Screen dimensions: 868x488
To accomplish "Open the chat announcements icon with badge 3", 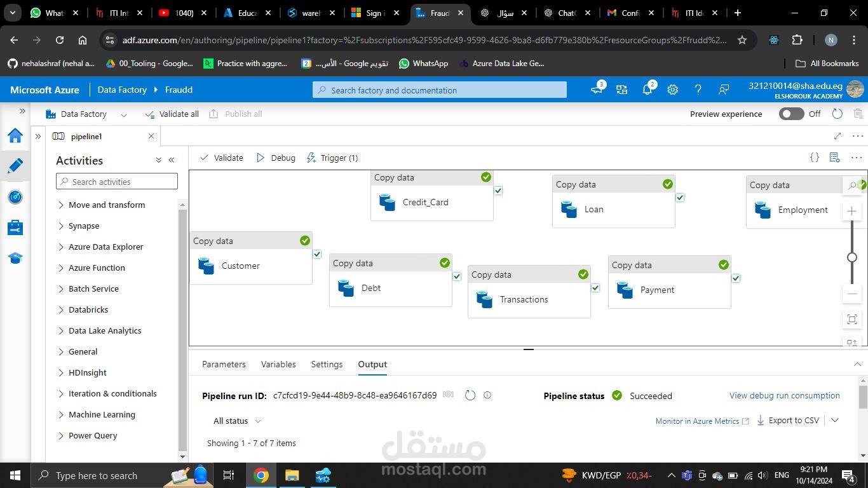I will 597,90.
